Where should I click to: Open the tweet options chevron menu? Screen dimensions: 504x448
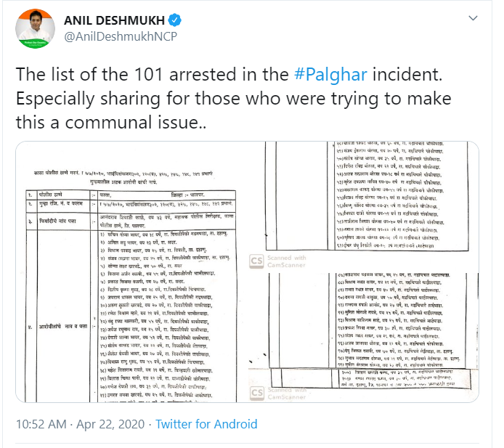pyautogui.click(x=473, y=18)
